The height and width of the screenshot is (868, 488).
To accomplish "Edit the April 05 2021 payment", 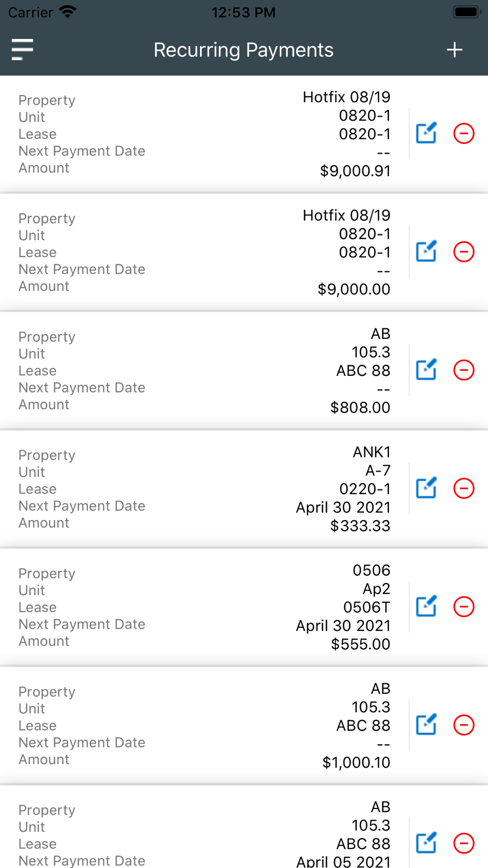I will click(x=426, y=843).
